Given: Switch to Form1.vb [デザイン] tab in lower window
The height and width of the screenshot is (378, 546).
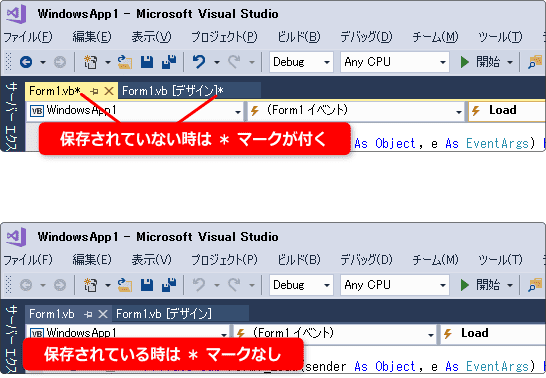Looking at the screenshot, I should coord(180,314).
